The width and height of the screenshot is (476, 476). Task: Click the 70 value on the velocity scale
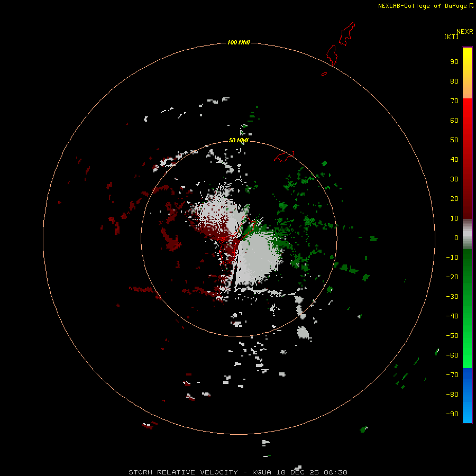coord(454,101)
